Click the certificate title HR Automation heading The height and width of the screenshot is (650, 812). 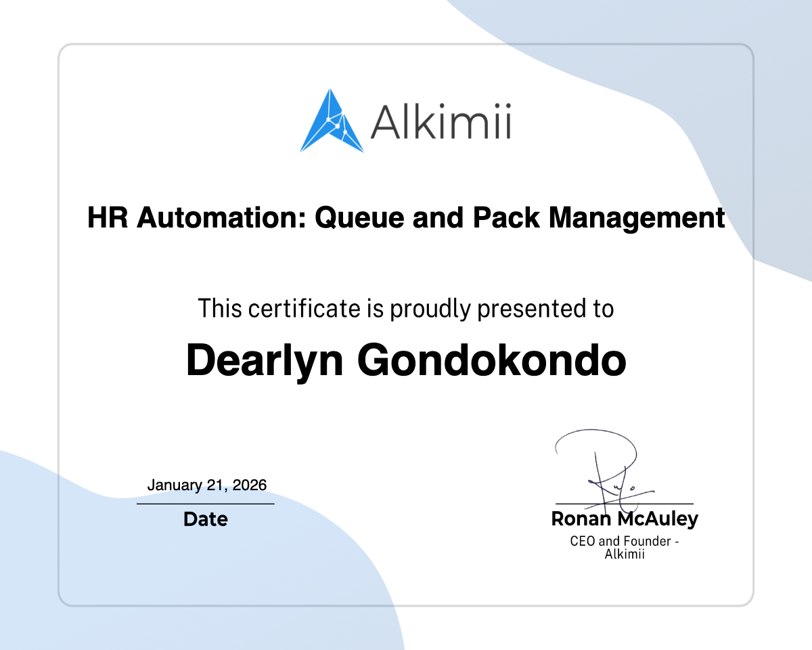coord(406,218)
